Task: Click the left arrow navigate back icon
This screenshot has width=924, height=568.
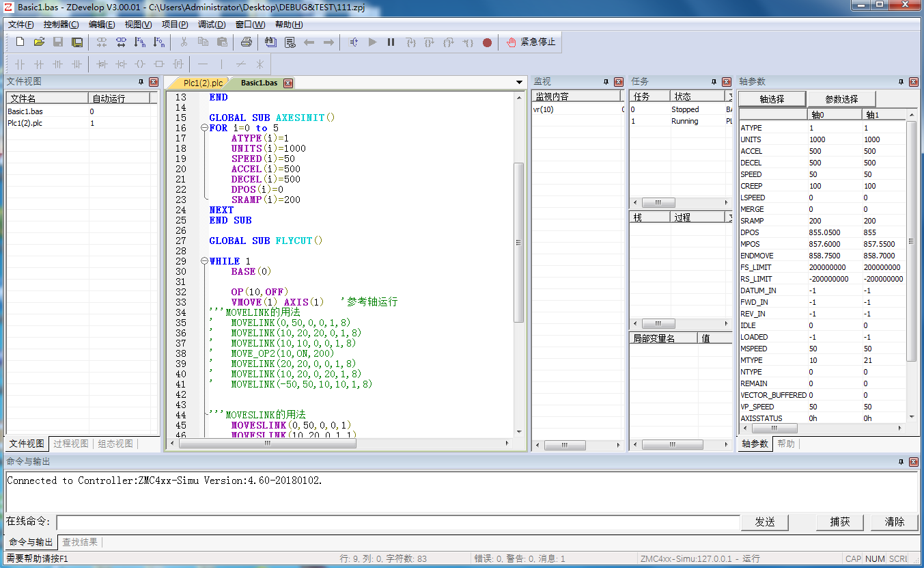Action: [x=309, y=42]
